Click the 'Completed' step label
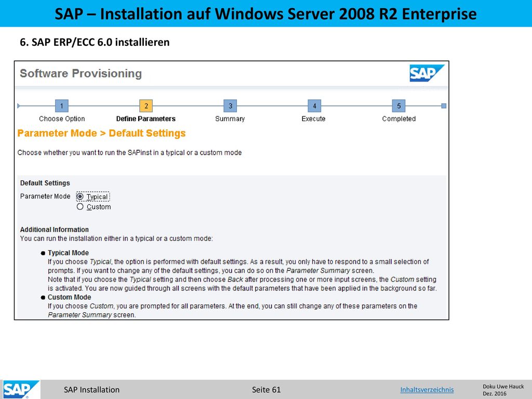Screen dimensions: 532x399 coord(398,119)
